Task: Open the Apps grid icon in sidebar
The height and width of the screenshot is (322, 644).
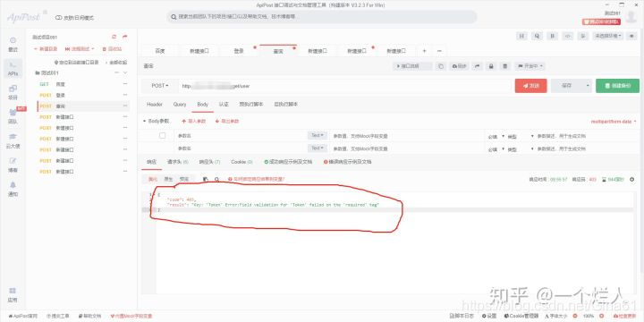Action: coord(13,295)
